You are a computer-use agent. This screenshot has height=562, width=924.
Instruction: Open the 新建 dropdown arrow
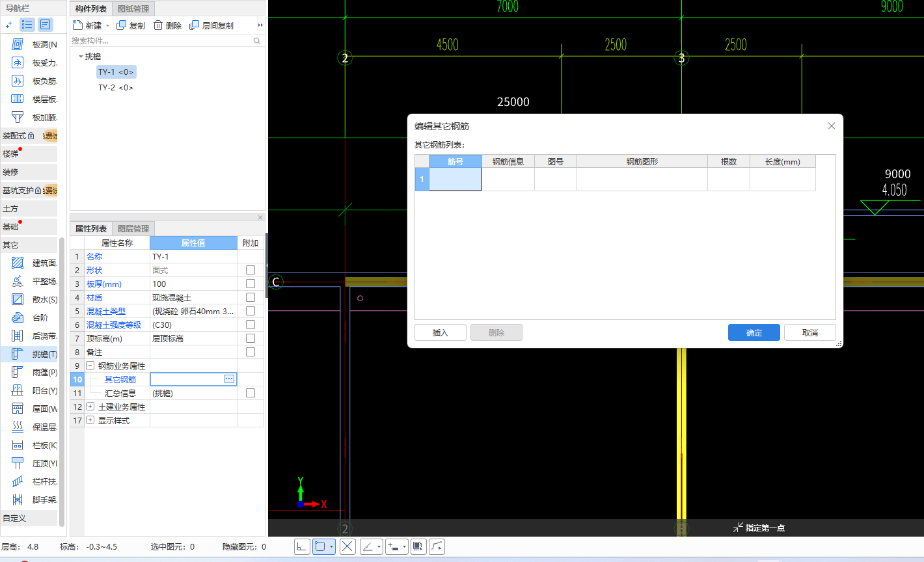[108, 25]
